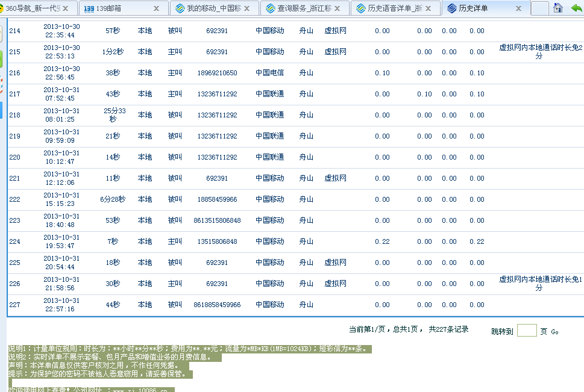Click phone number 18969210650 in row 216
This screenshot has height=392, width=584.
tap(217, 73)
